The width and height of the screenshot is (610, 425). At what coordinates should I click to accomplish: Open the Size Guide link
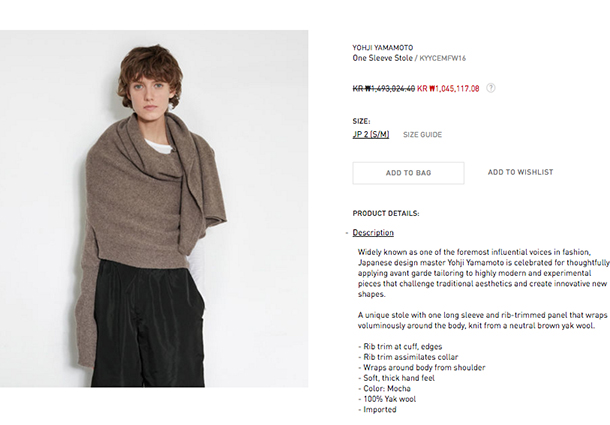pos(422,135)
